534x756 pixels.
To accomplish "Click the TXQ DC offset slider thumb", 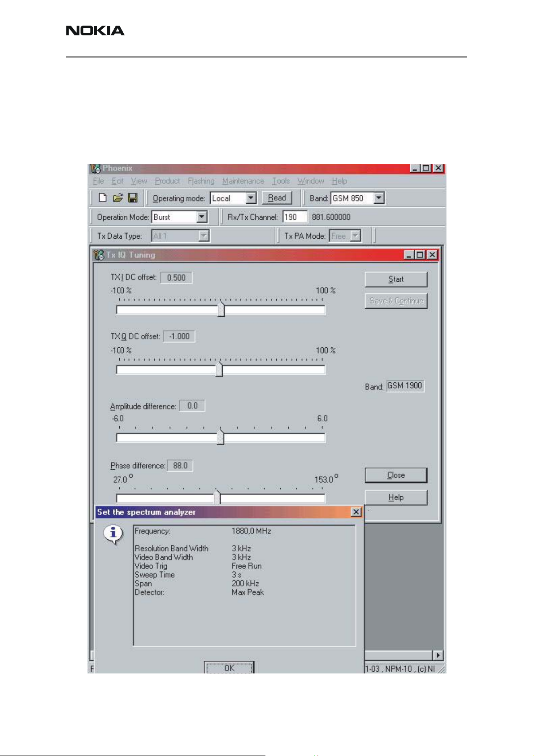I will [219, 369].
